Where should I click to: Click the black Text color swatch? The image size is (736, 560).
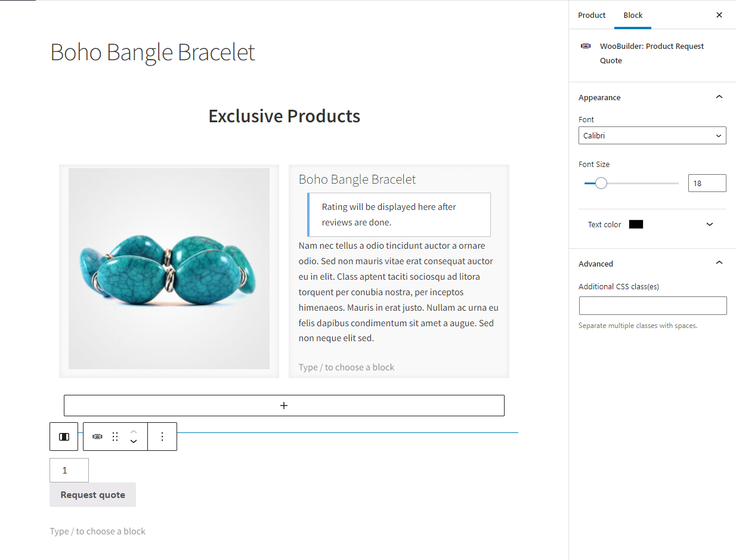point(636,225)
